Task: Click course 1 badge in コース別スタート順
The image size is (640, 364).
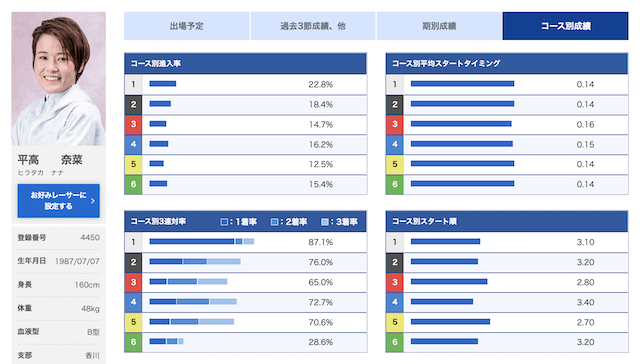Action: coord(394,242)
